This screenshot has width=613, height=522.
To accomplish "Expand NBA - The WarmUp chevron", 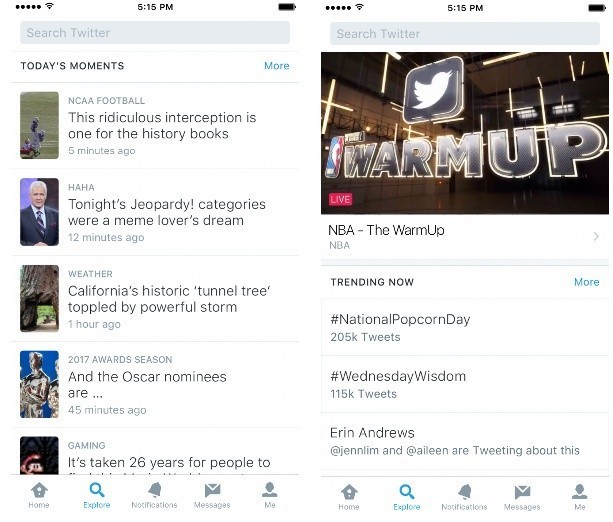I will coord(596,237).
